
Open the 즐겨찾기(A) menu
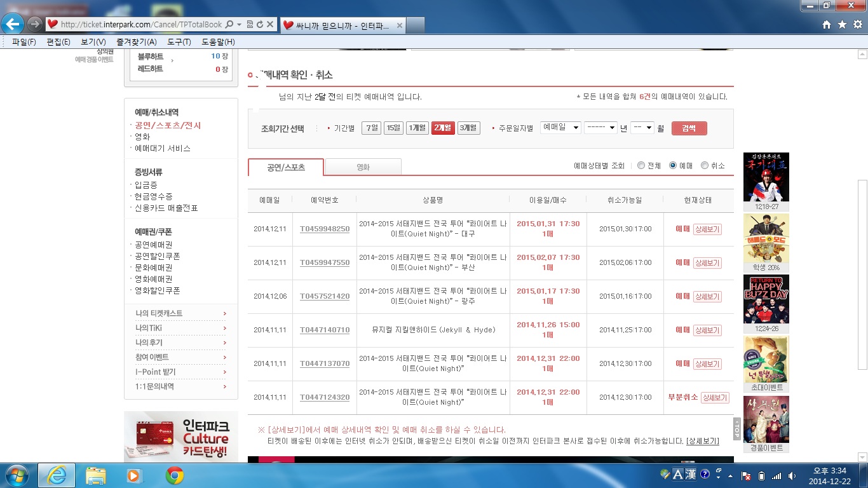coord(136,42)
